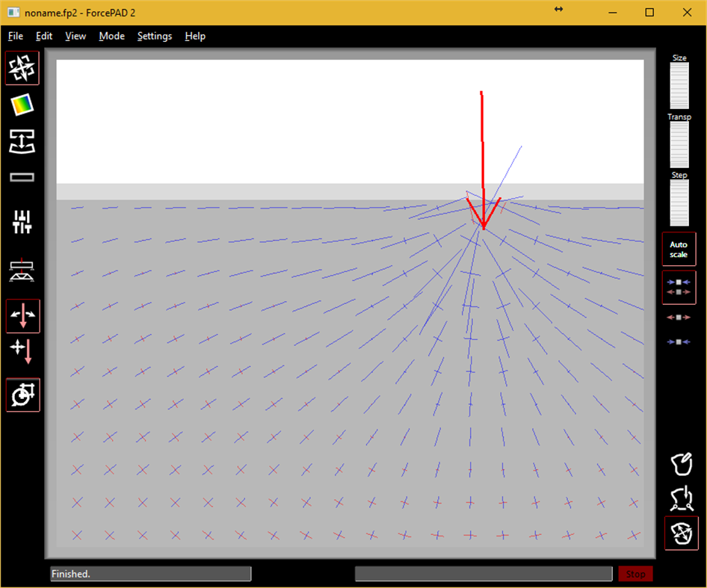Open the View menu
This screenshot has height=588, width=707.
tap(75, 36)
